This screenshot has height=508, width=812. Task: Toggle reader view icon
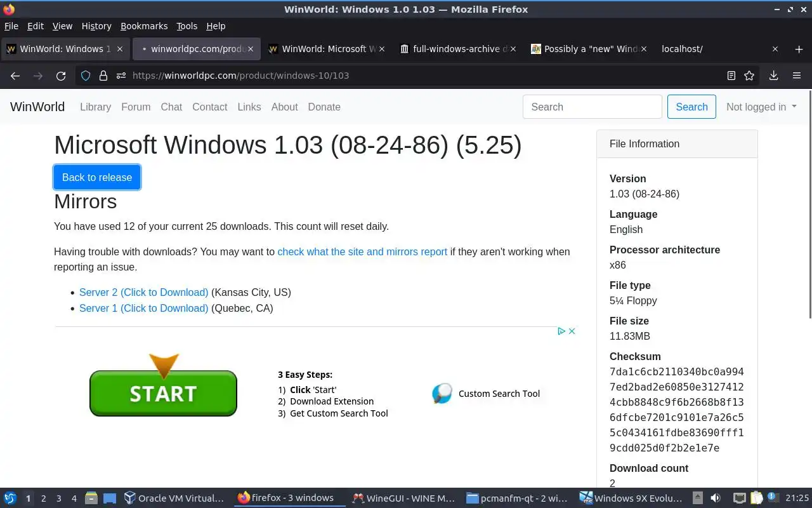tap(731, 76)
